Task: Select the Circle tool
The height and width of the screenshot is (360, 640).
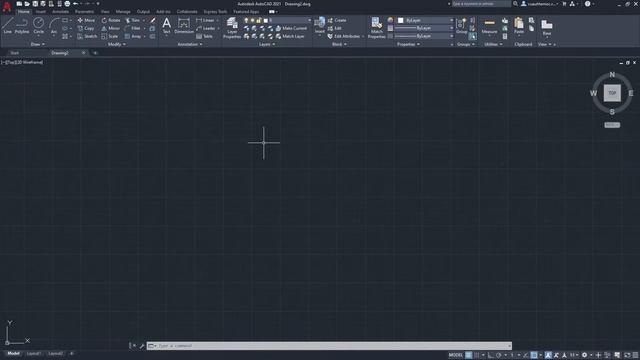Action: 38,26
